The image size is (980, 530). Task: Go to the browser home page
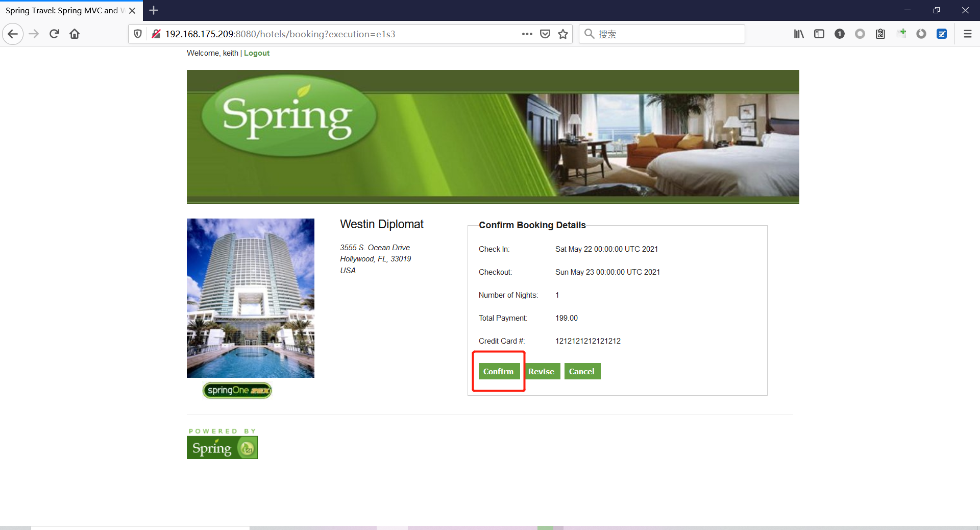click(x=75, y=34)
